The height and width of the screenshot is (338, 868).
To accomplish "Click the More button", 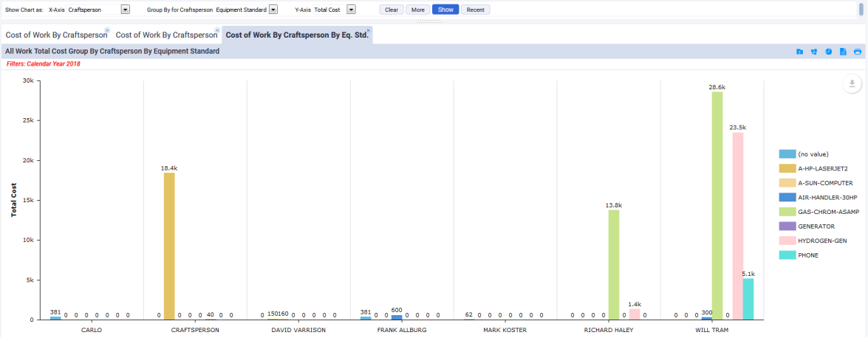I will pyautogui.click(x=417, y=10).
